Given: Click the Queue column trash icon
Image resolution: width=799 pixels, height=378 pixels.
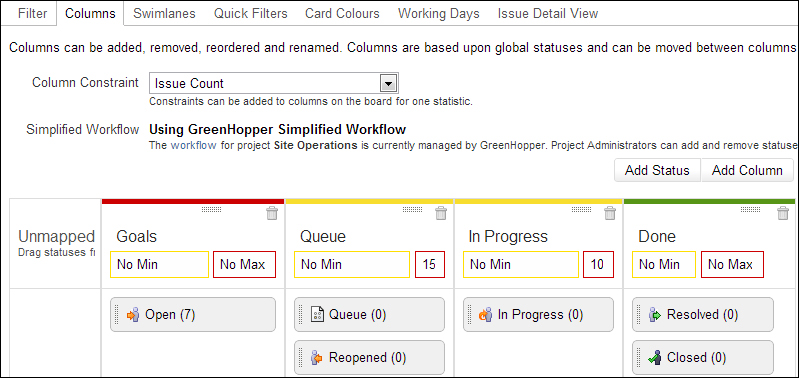Looking at the screenshot, I should pos(441,213).
